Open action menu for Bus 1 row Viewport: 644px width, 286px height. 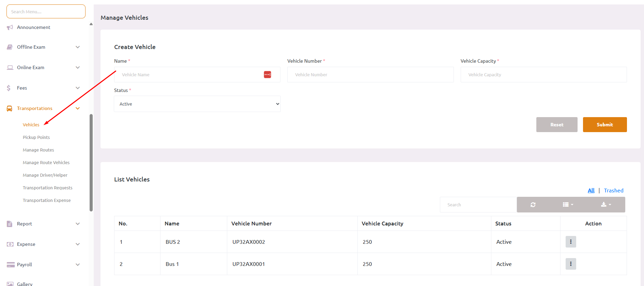pos(571,264)
